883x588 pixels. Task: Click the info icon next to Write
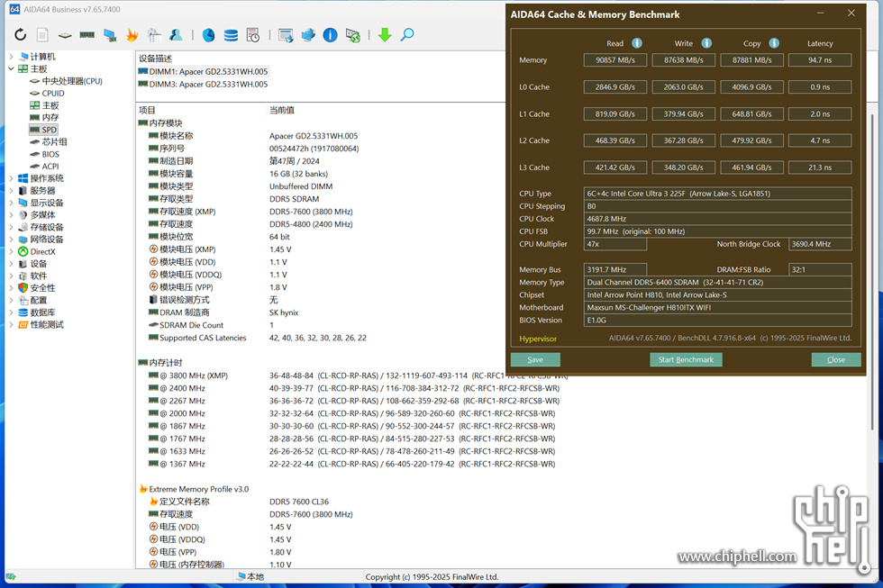(x=706, y=43)
